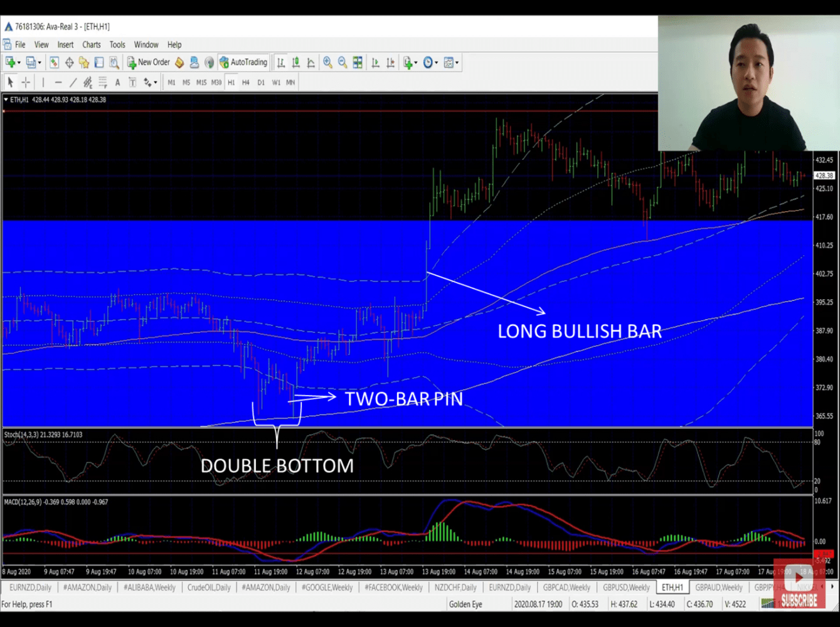Switch chart to Bar Chart style

[x=280, y=63]
